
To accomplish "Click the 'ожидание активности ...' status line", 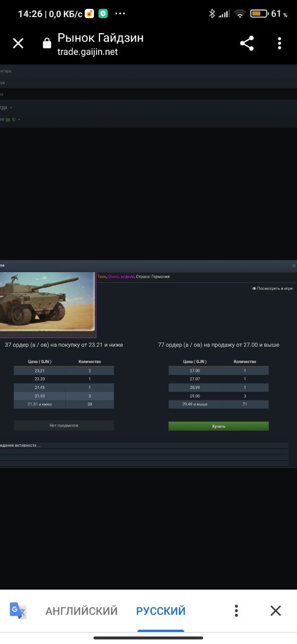I will [x=21, y=445].
